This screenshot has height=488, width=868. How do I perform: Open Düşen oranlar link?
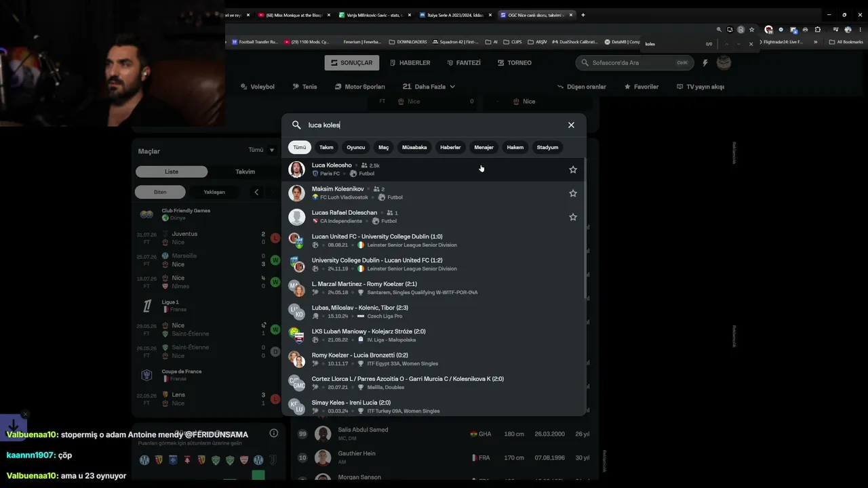click(581, 87)
